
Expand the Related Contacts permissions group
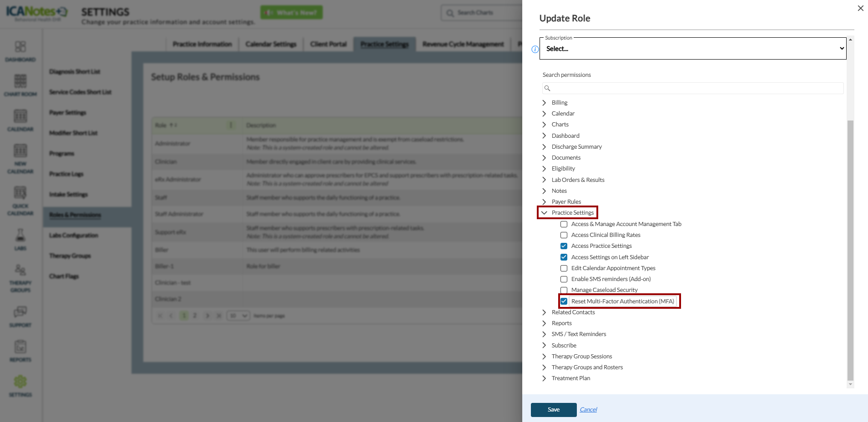(544, 312)
